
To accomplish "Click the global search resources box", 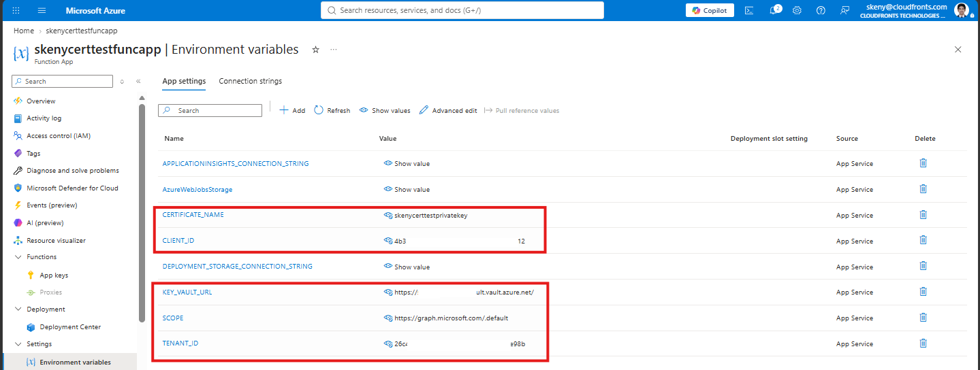I will point(462,10).
